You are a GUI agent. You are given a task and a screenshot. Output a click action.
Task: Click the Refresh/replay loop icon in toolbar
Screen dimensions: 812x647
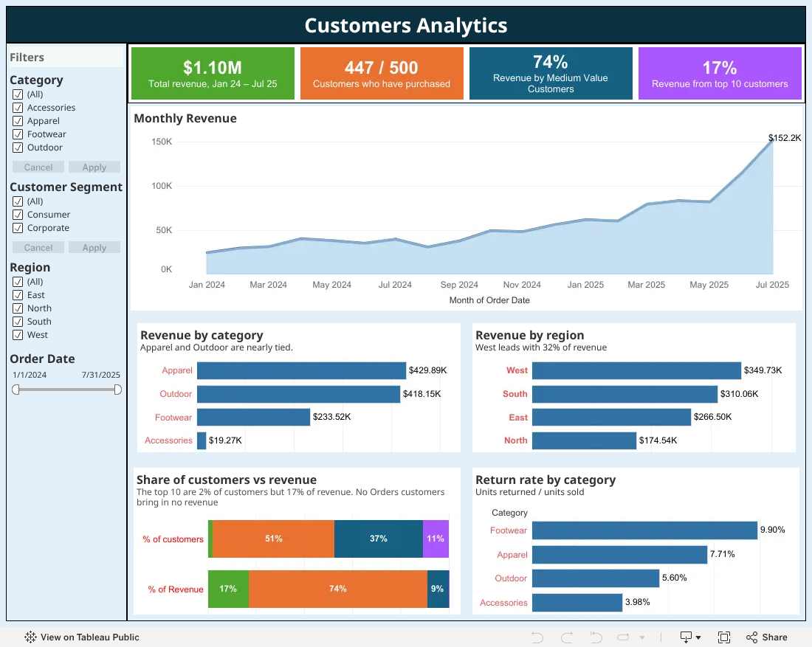point(624,637)
